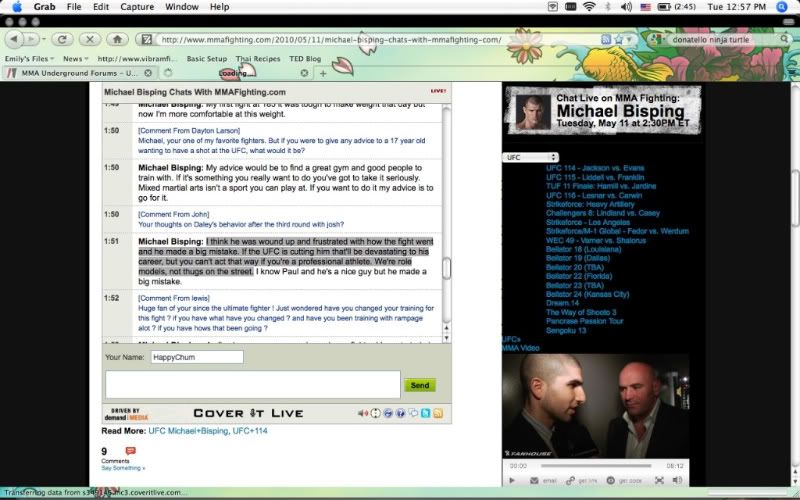Image resolution: width=800 pixels, height=500 pixels.
Task: Open the UFC events dropdown selector
Action: coord(530,157)
